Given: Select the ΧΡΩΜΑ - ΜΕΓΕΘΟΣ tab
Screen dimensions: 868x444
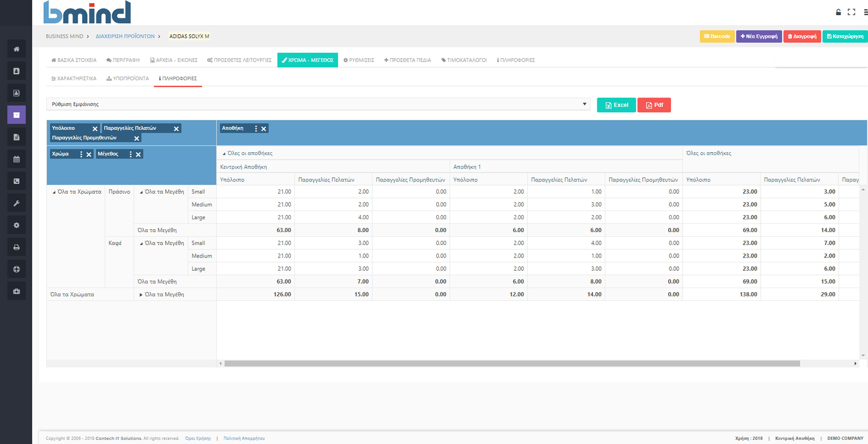Looking at the screenshot, I should click(308, 60).
